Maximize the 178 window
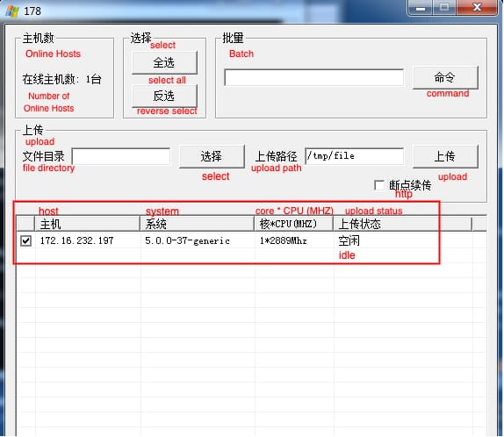This screenshot has width=504, height=437. (444, 7)
